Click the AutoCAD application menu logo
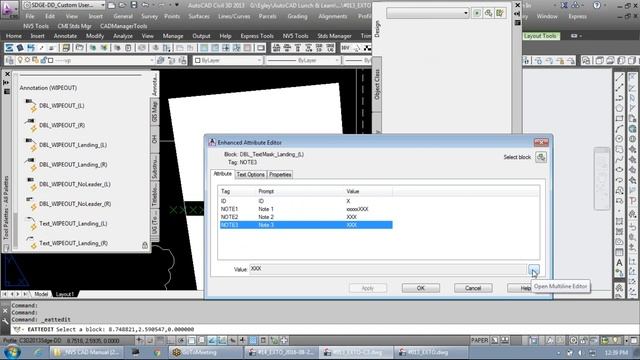 coord(9,9)
